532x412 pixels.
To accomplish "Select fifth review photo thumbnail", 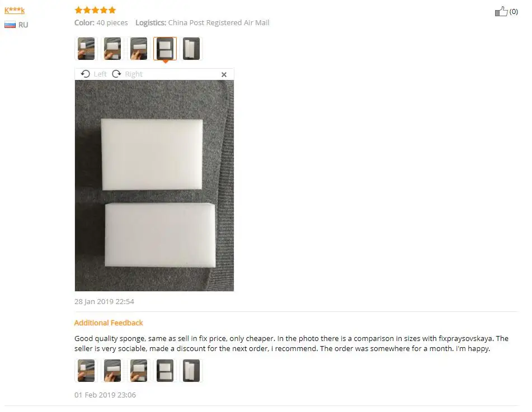I will pos(191,49).
